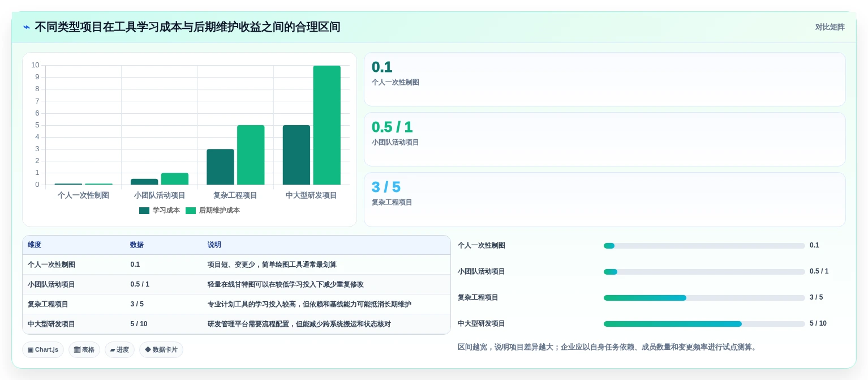Screen dimensions: 868x380
Task: Select the 进度 tag chip
Action: tap(119, 349)
